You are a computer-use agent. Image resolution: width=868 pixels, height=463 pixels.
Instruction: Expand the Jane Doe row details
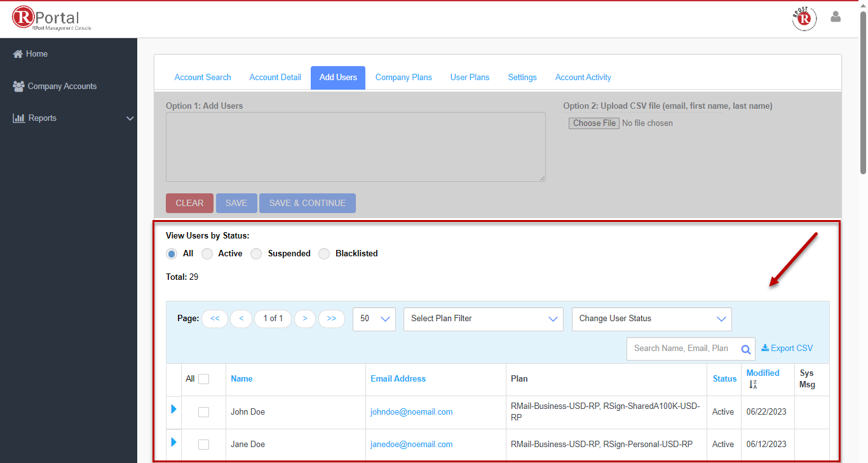point(173,442)
